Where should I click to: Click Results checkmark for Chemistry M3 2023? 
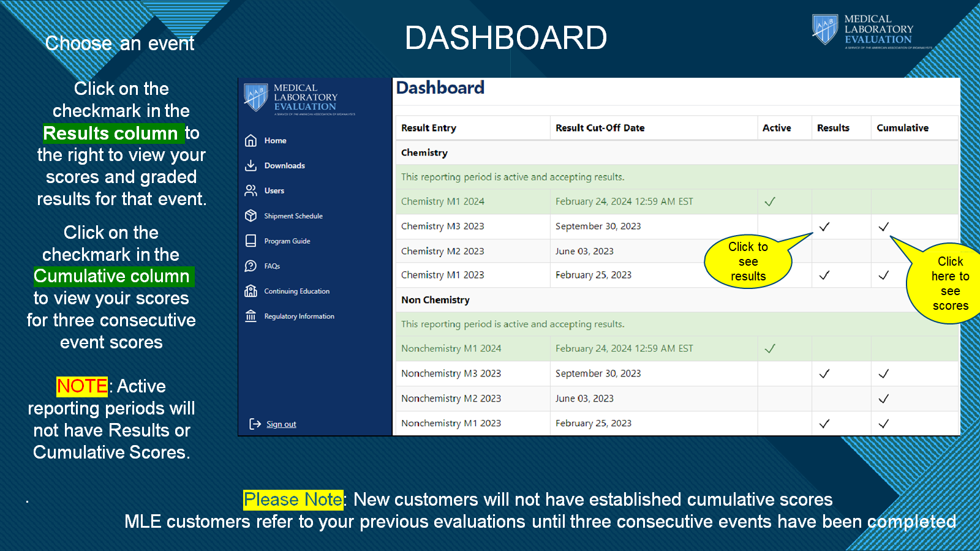[824, 227]
